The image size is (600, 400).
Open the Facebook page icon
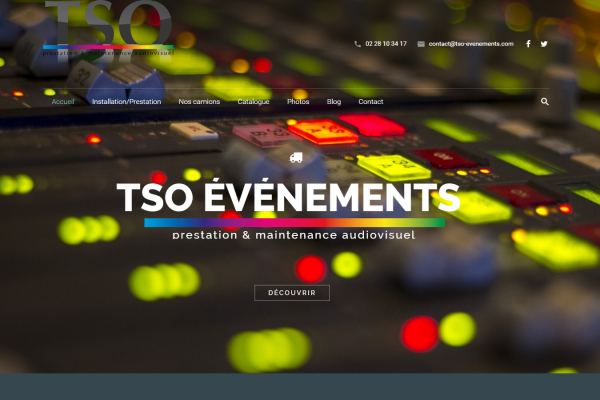(x=528, y=44)
